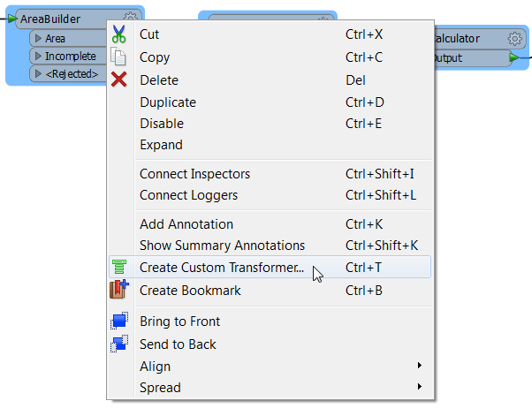Click the green Custom Transformer icon
Viewport: 532px width, 416px height.
click(x=119, y=267)
